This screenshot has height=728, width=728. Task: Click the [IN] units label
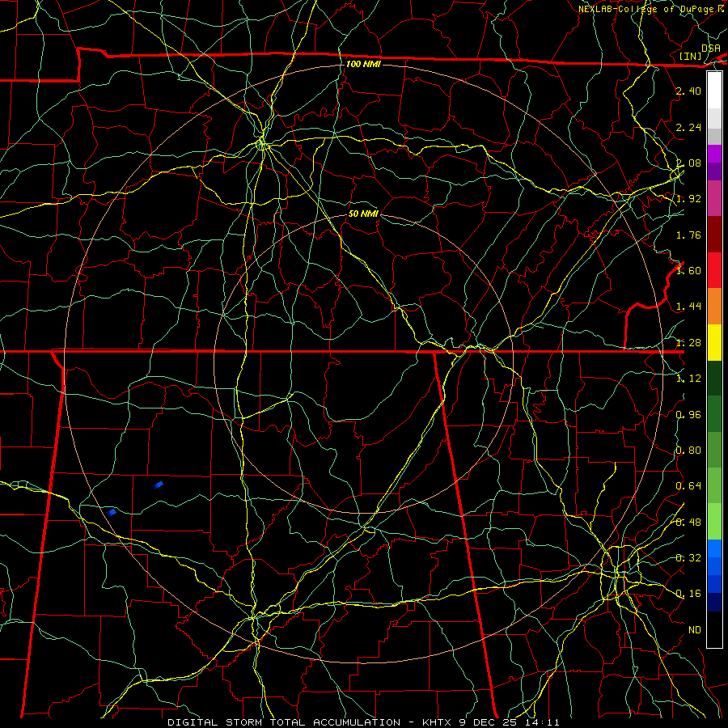tap(690, 56)
